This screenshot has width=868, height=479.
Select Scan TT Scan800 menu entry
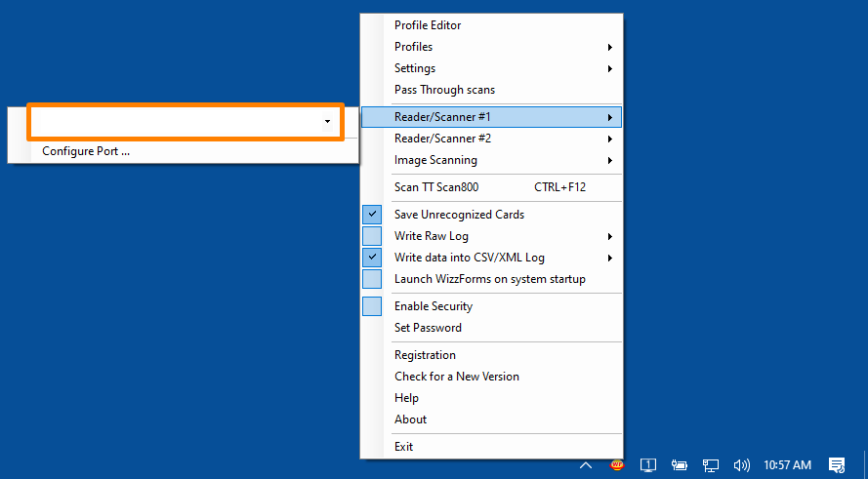(x=491, y=187)
